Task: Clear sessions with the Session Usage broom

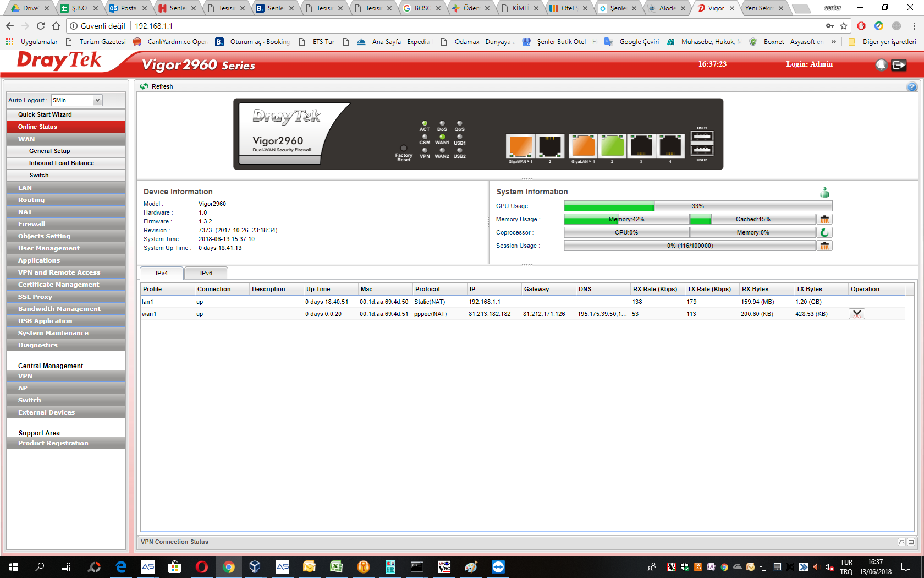Action: point(824,246)
